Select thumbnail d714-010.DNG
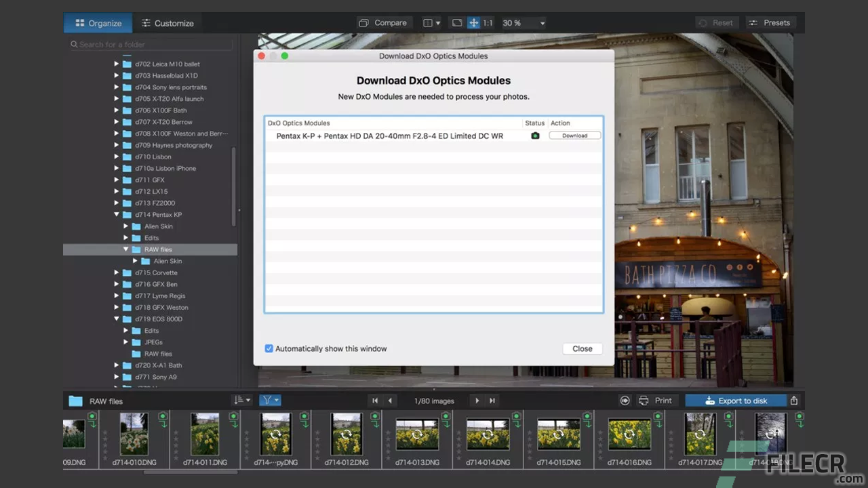 [x=134, y=434]
